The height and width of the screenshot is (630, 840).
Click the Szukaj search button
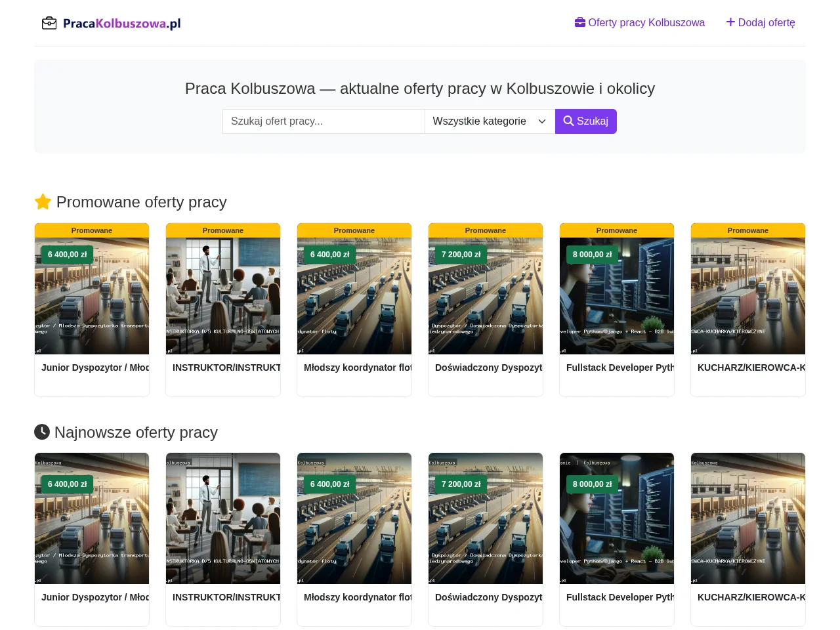coord(586,121)
